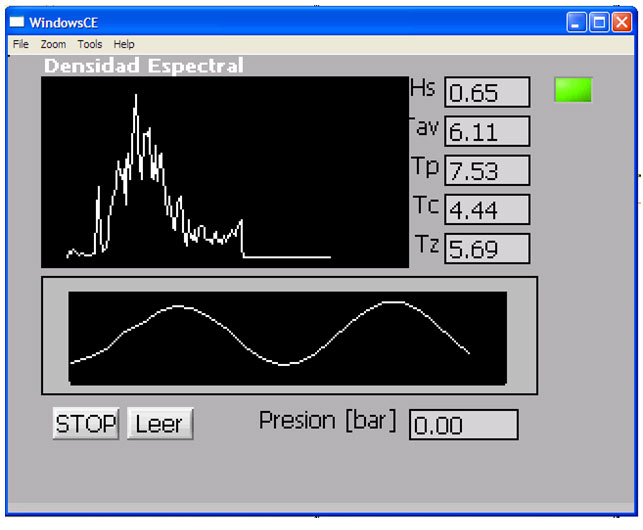Viewport: 643px width, 530px height.
Task: Click the Tc field showing 4.44
Action: point(487,210)
